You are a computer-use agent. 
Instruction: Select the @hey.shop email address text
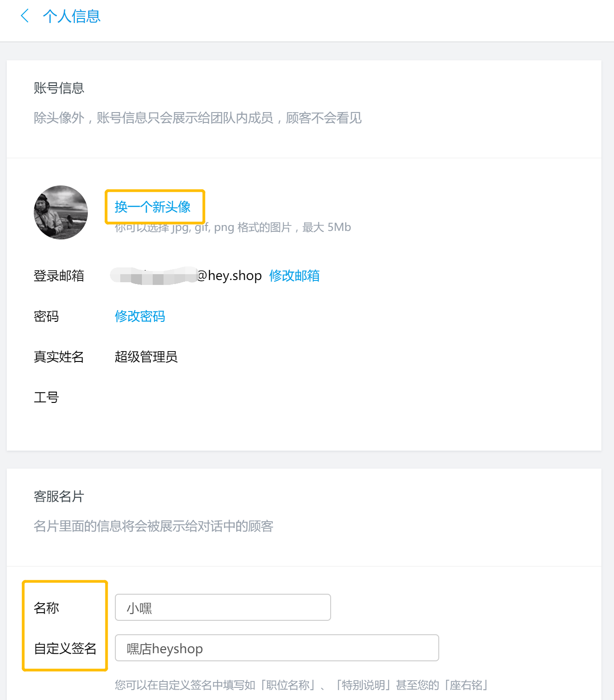[x=186, y=275]
